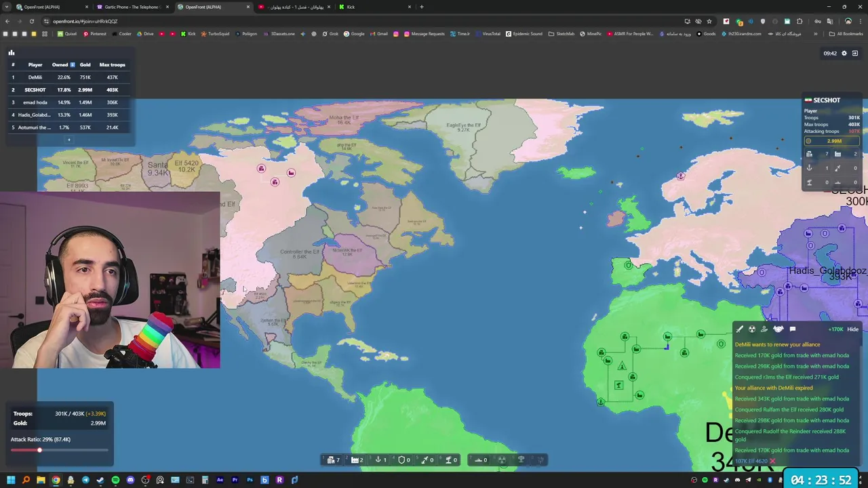Click cities count in player info panel
The image size is (868, 488).
tap(817, 154)
